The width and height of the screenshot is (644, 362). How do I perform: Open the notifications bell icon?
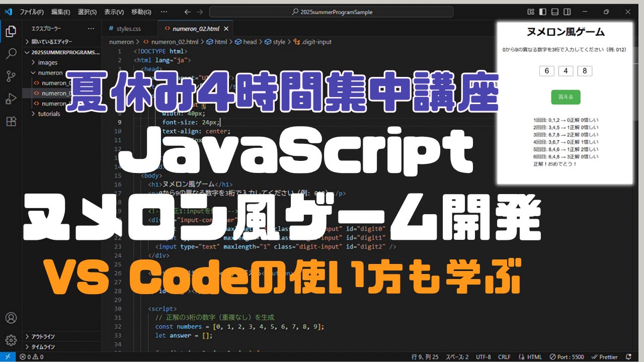point(628,357)
